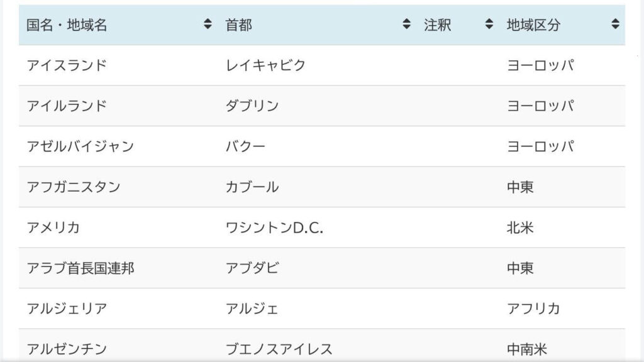Click the sort arrows beside 注釈 header
Image resolution: width=644 pixels, height=362 pixels.
[489, 25]
